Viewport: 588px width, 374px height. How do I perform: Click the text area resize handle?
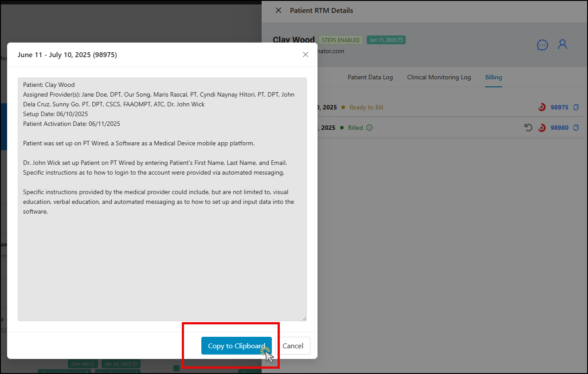click(304, 318)
